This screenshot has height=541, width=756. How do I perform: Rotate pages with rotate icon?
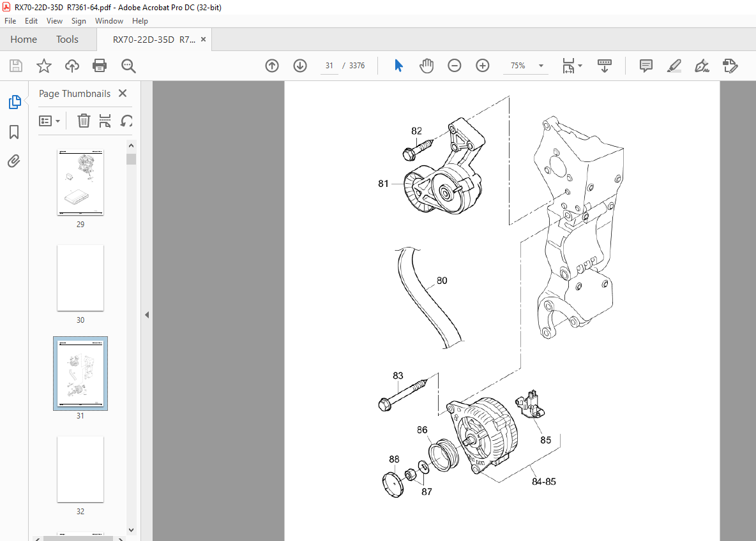(x=126, y=121)
